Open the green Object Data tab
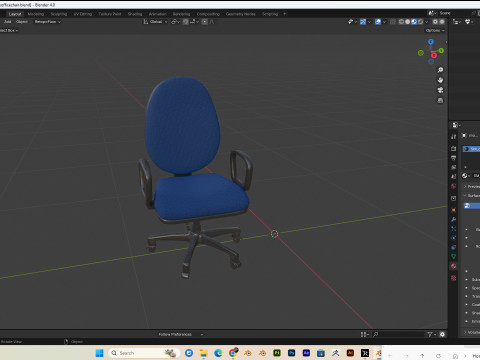This screenshot has height=360, width=480. pyautogui.click(x=453, y=257)
